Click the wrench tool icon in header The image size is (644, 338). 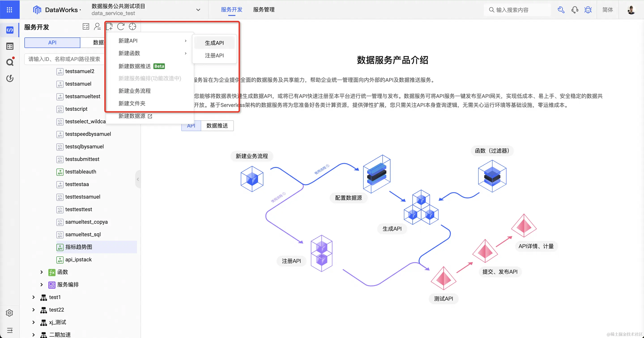(x=561, y=10)
